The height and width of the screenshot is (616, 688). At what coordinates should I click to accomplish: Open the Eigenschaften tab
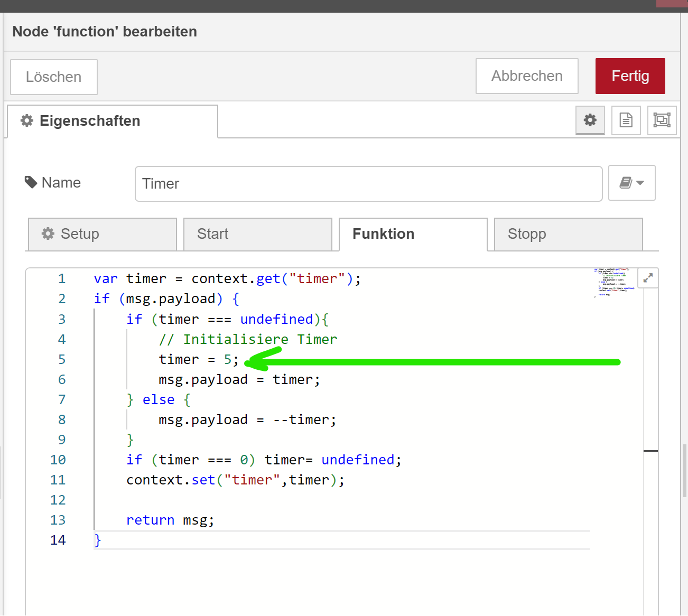tap(113, 121)
